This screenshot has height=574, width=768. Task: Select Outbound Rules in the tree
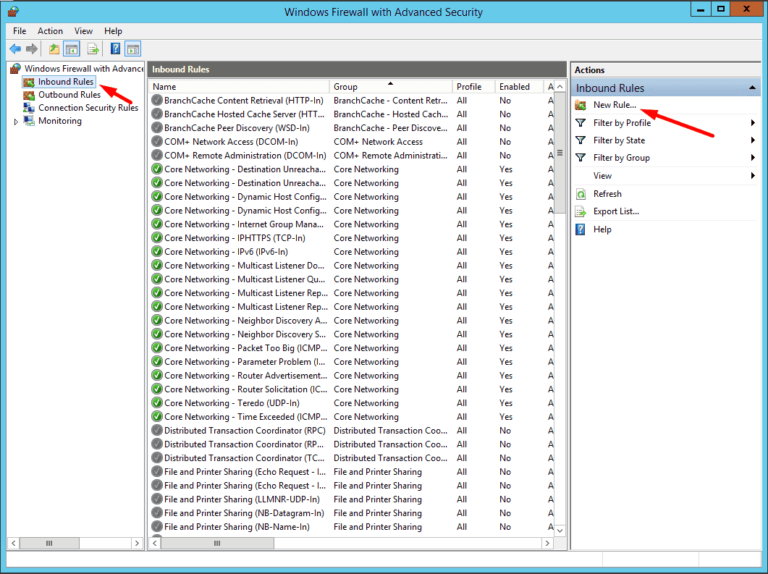tap(69, 95)
